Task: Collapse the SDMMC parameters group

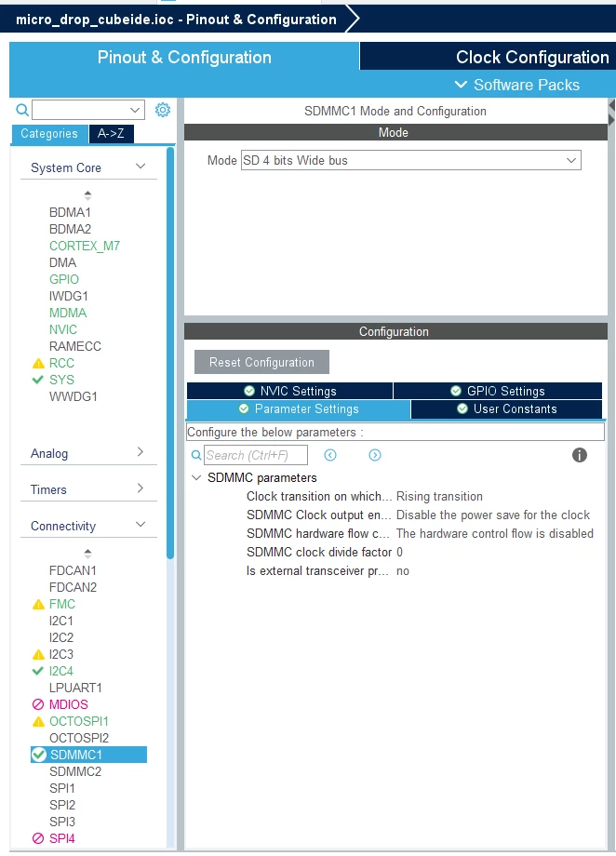Action: [x=196, y=477]
